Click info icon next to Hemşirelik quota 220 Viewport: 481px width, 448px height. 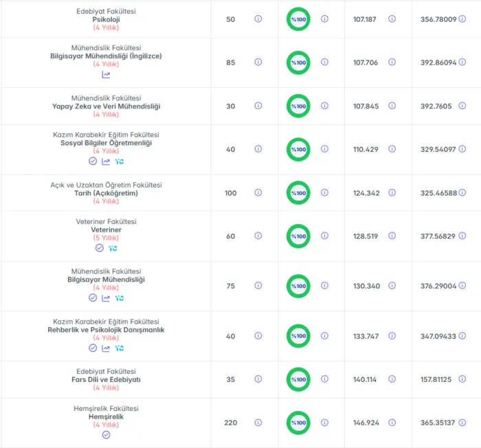pos(258,423)
